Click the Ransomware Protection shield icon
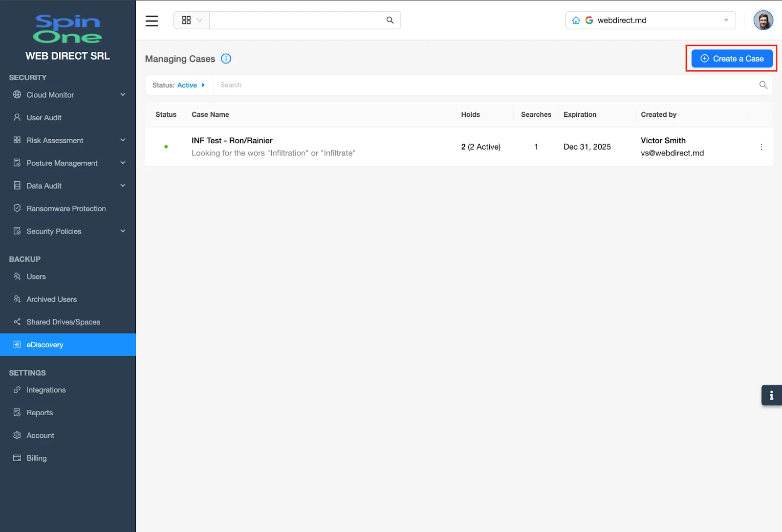The height and width of the screenshot is (532, 782). coord(17,208)
